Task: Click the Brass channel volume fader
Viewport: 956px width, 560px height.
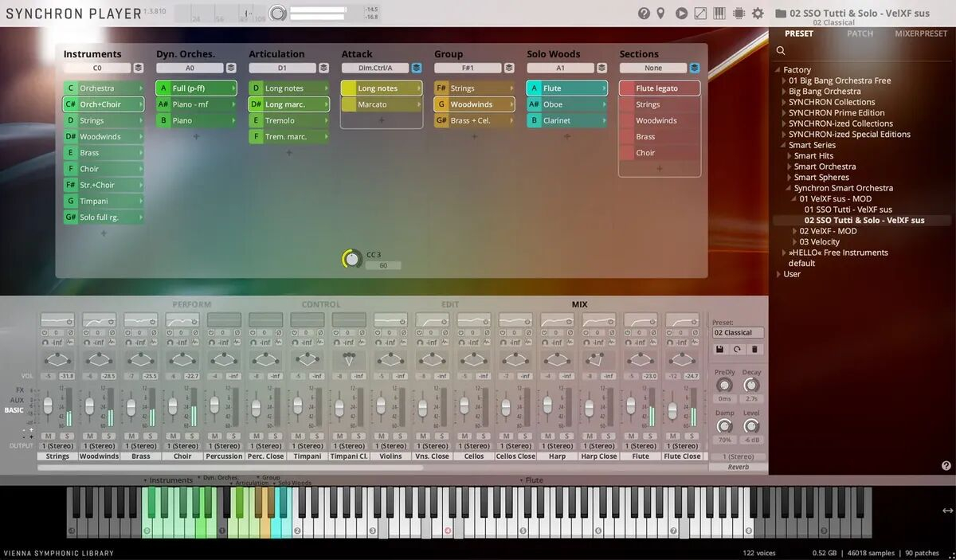Action: pos(131,406)
